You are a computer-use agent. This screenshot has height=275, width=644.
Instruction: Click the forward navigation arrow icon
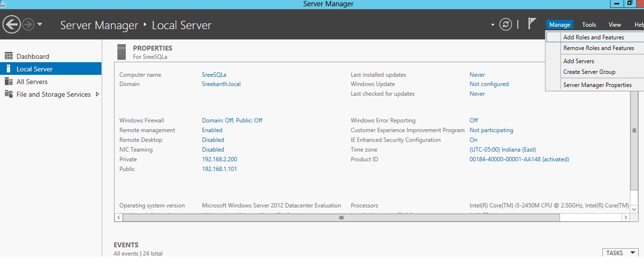(x=28, y=24)
